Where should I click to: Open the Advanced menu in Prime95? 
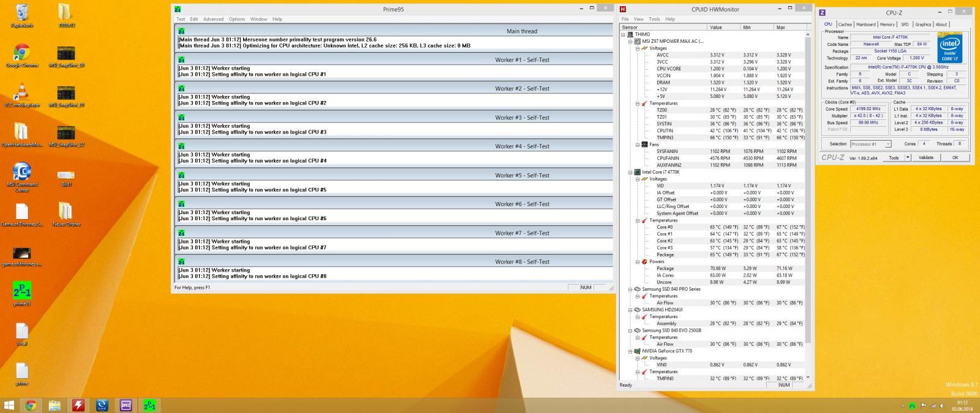[x=213, y=19]
